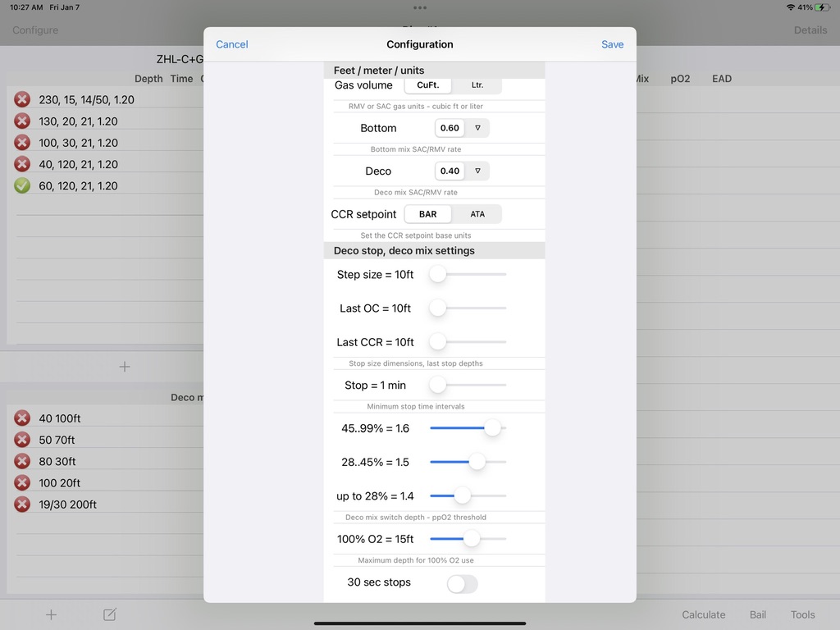
Task: Click Calculate in the bottom toolbar
Action: click(x=703, y=614)
